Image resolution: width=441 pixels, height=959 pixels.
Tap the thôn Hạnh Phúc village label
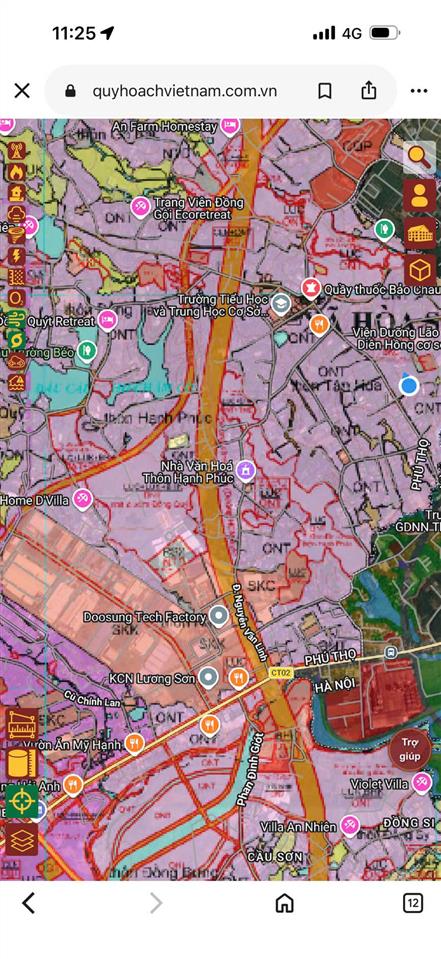[158, 418]
